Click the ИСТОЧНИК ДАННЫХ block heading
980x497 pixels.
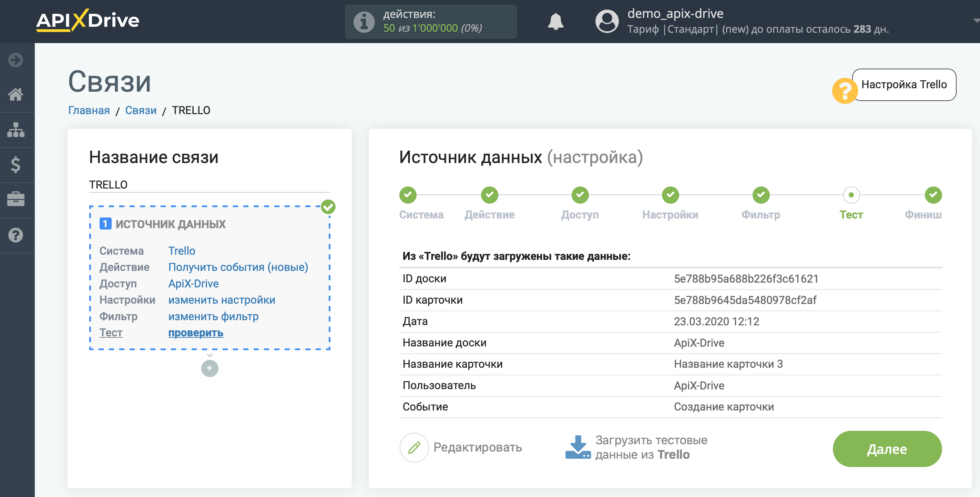[x=171, y=224]
